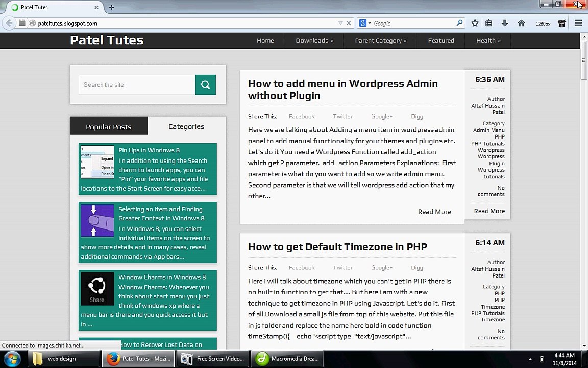
Task: Share Wordpress Admin post on Digg
Action: click(x=416, y=117)
